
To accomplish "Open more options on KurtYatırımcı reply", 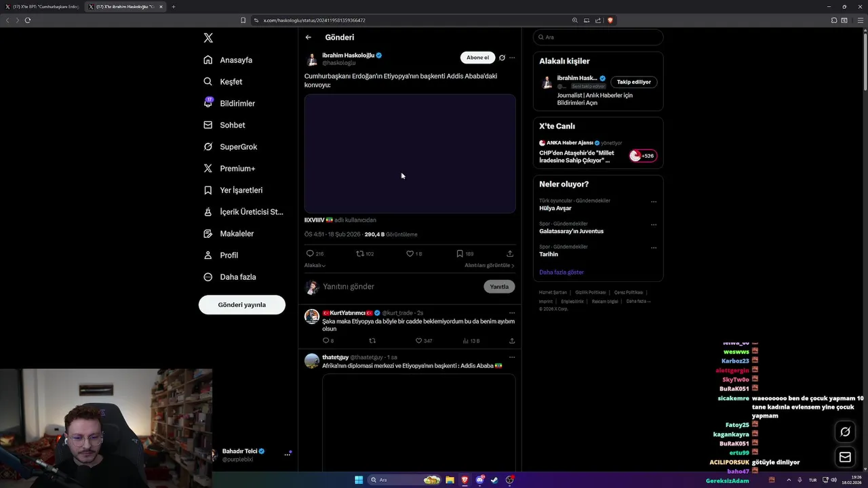I will (512, 313).
